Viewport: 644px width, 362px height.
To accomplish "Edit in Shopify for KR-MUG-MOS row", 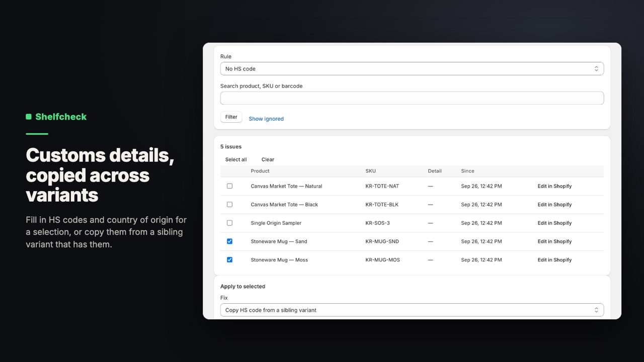I will (x=554, y=260).
